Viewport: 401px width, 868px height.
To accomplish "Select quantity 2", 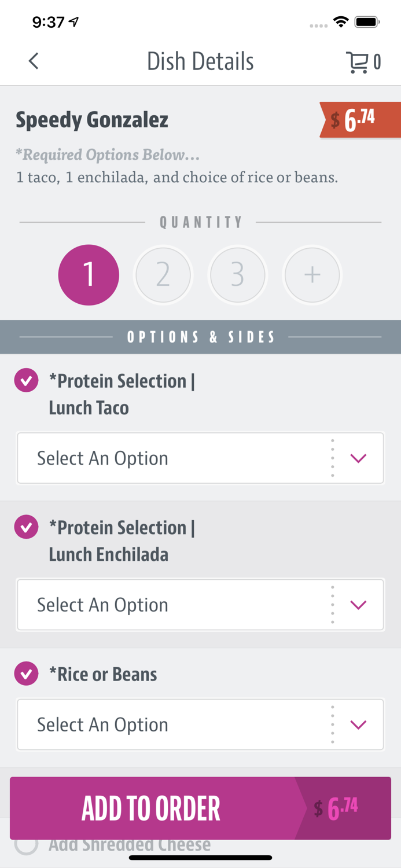I will pyautogui.click(x=163, y=275).
